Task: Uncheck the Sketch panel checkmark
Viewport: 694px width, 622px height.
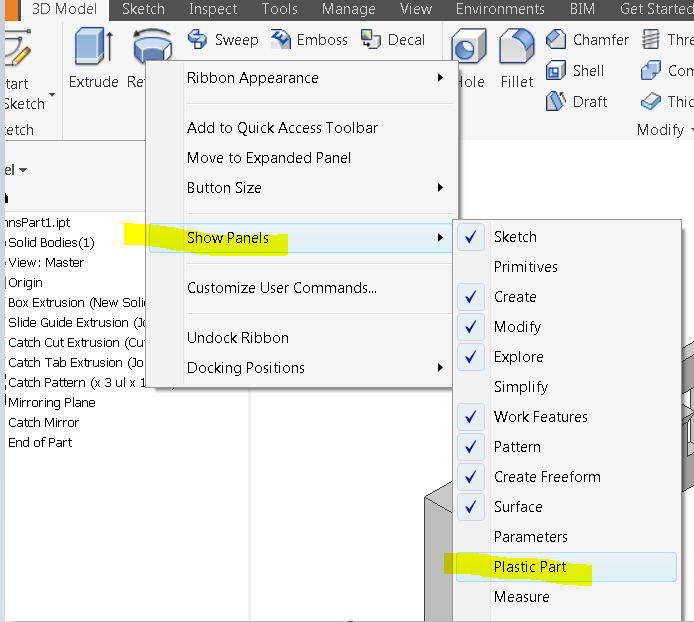Action: tap(471, 237)
